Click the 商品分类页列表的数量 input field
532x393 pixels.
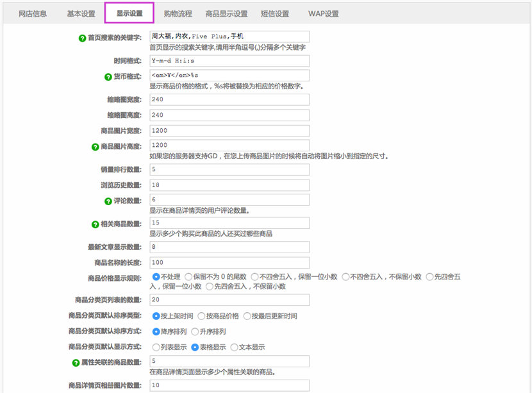pos(229,299)
